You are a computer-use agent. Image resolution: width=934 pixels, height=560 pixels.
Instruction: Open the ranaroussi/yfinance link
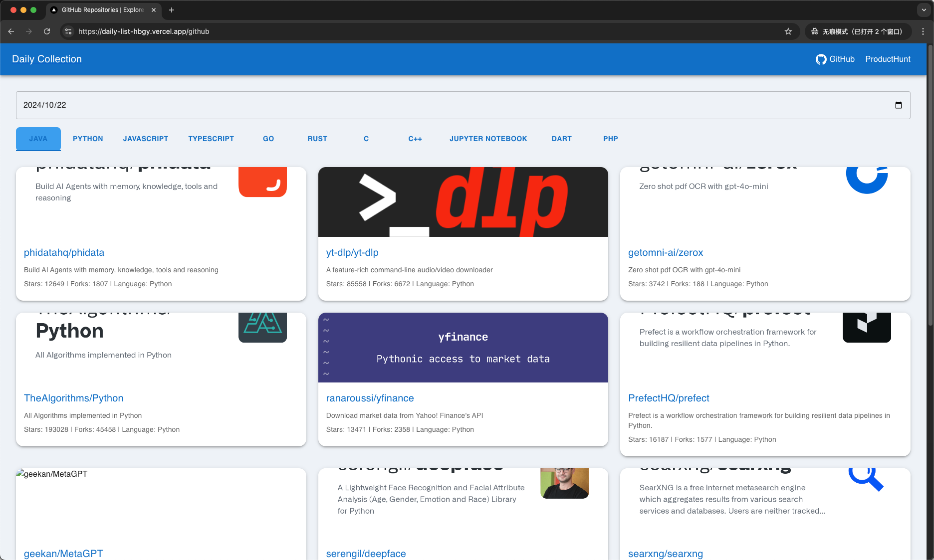pyautogui.click(x=370, y=398)
